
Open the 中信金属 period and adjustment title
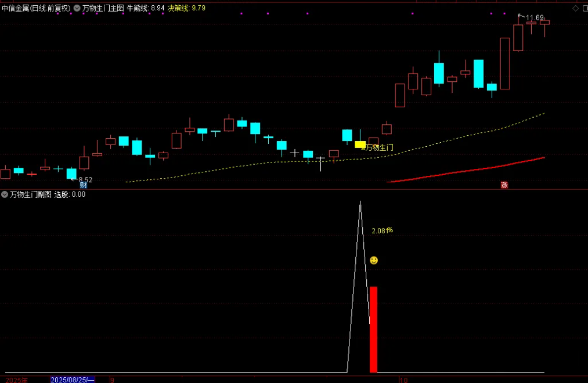point(36,8)
